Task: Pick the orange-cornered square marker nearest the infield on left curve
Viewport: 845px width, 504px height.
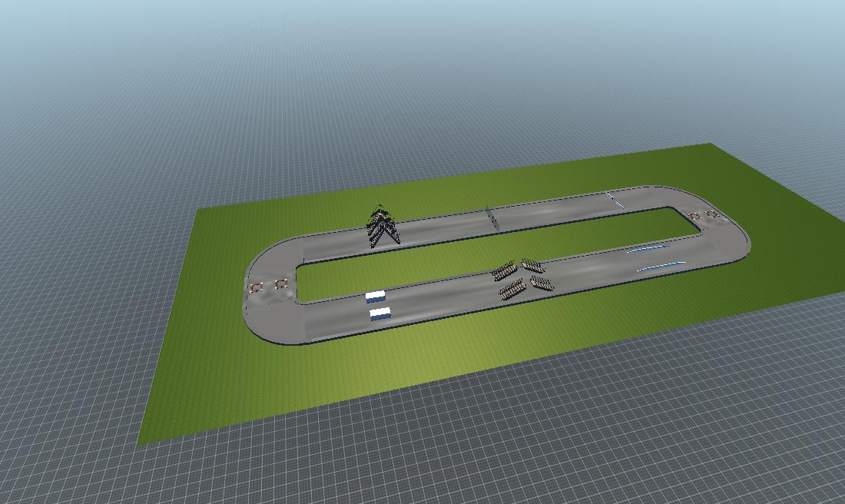Action: tap(282, 284)
